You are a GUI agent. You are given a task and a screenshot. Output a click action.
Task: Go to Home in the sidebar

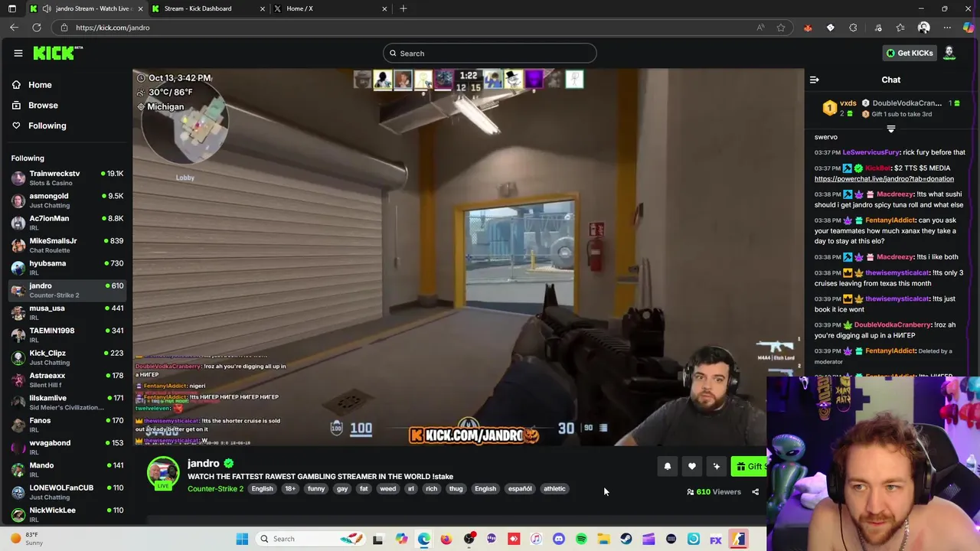(40, 85)
